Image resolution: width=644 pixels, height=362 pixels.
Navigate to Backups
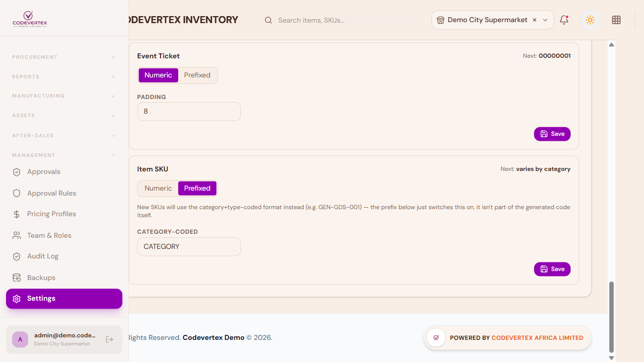pyautogui.click(x=64, y=278)
